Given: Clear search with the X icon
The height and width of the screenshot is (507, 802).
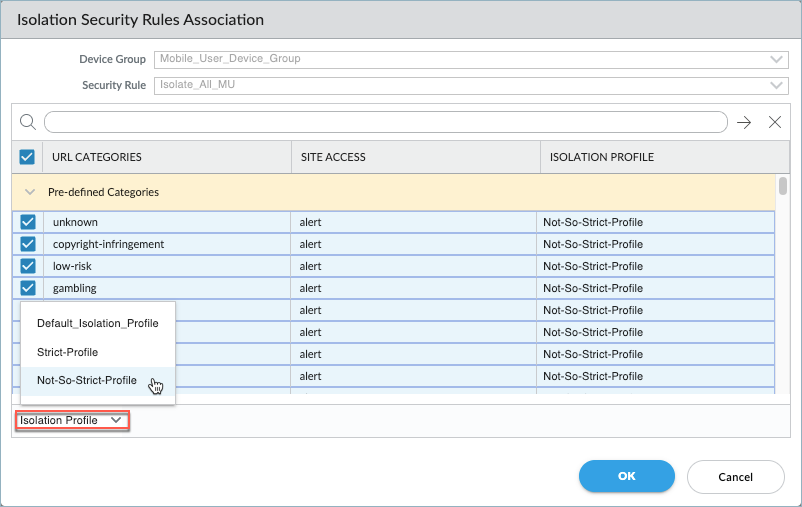Looking at the screenshot, I should (774, 122).
